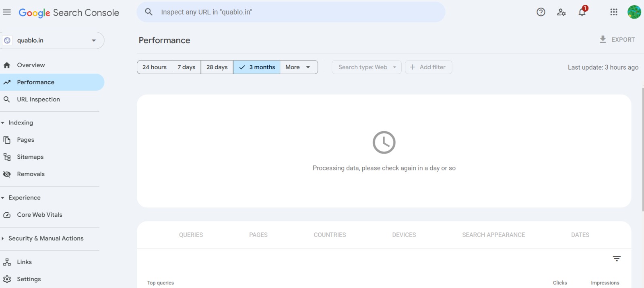Click the Pages document icon
The image size is (644, 288).
tap(7, 140)
